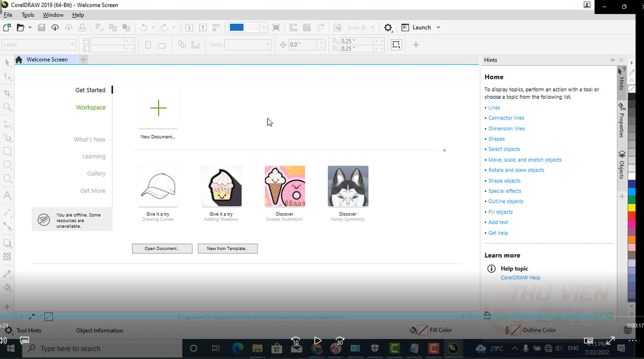The height and width of the screenshot is (359, 644).
Task: Click the Import icon in toolbar
Action: [x=189, y=27]
